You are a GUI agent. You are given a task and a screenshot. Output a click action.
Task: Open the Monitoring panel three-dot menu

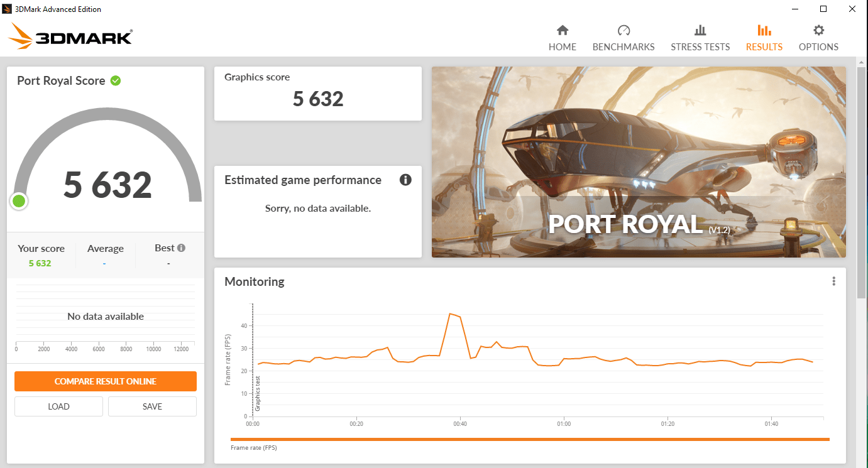pos(833,281)
